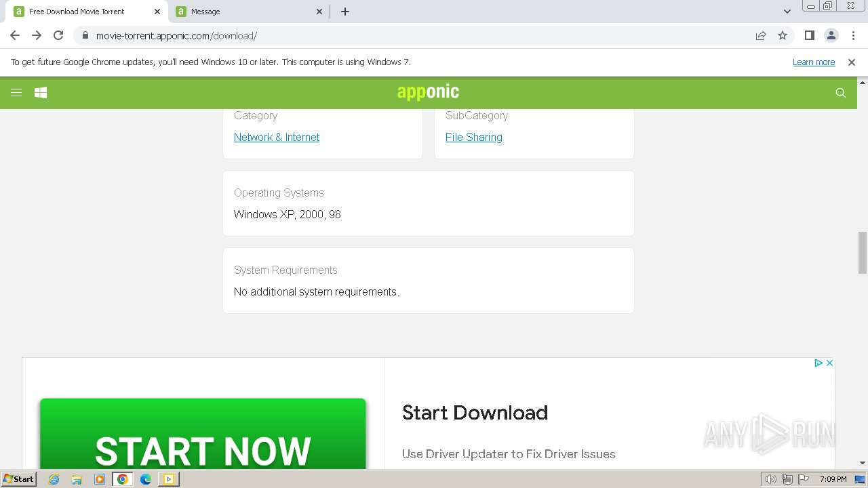Click the taskbar clock showing 7:09 PM
868x488 pixels.
click(x=833, y=479)
